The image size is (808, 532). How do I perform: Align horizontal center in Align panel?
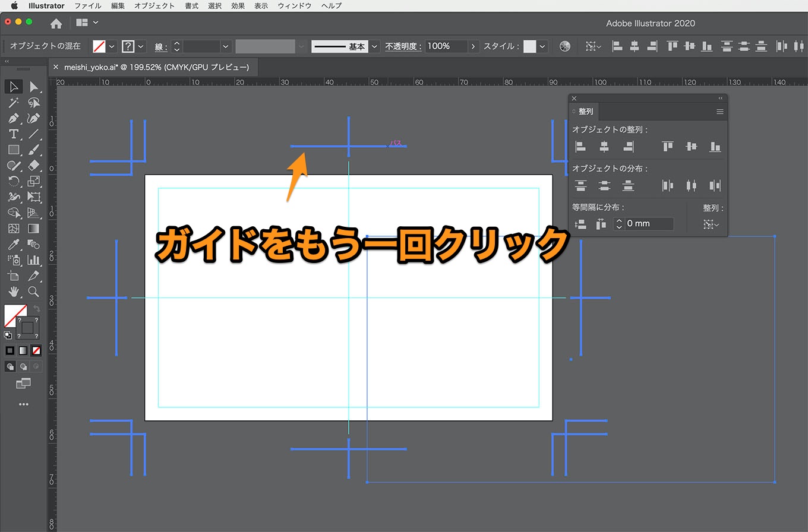604,146
